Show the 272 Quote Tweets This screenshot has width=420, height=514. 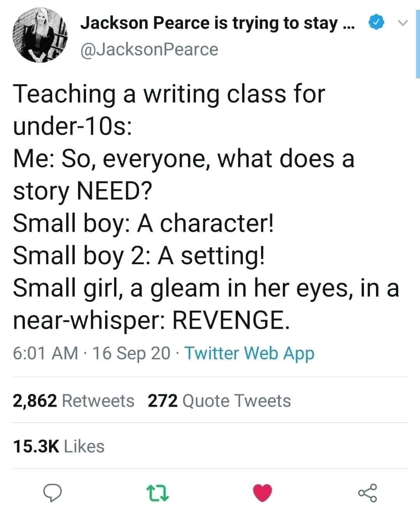(219, 401)
